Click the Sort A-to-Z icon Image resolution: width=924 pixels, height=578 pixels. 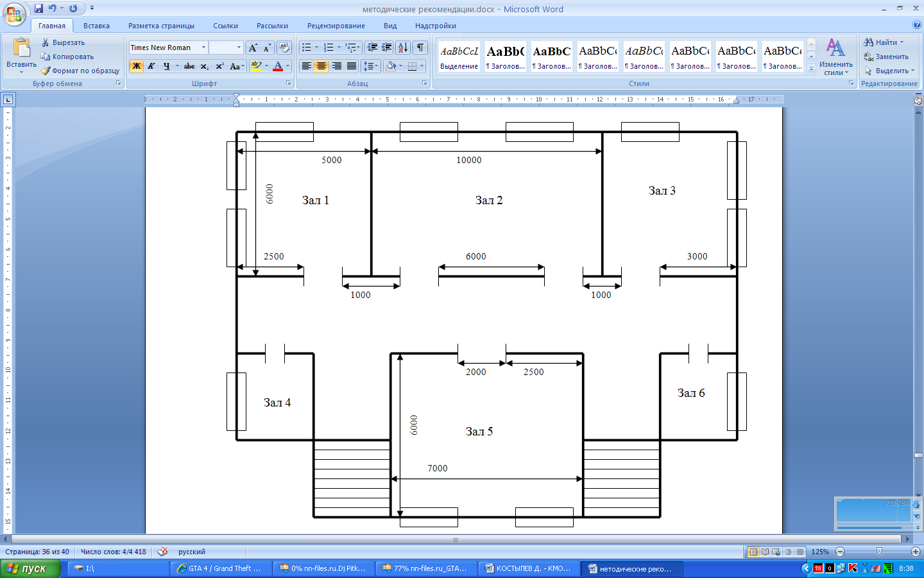point(402,48)
